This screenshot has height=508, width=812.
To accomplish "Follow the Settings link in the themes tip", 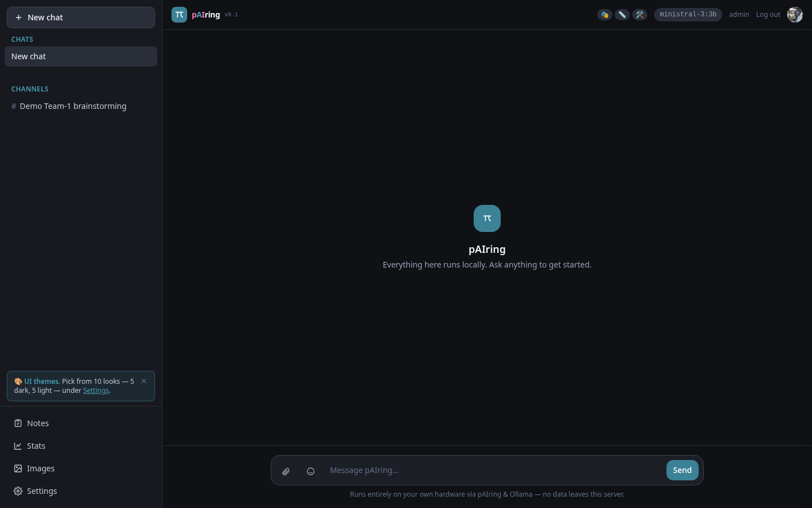I will (x=96, y=391).
